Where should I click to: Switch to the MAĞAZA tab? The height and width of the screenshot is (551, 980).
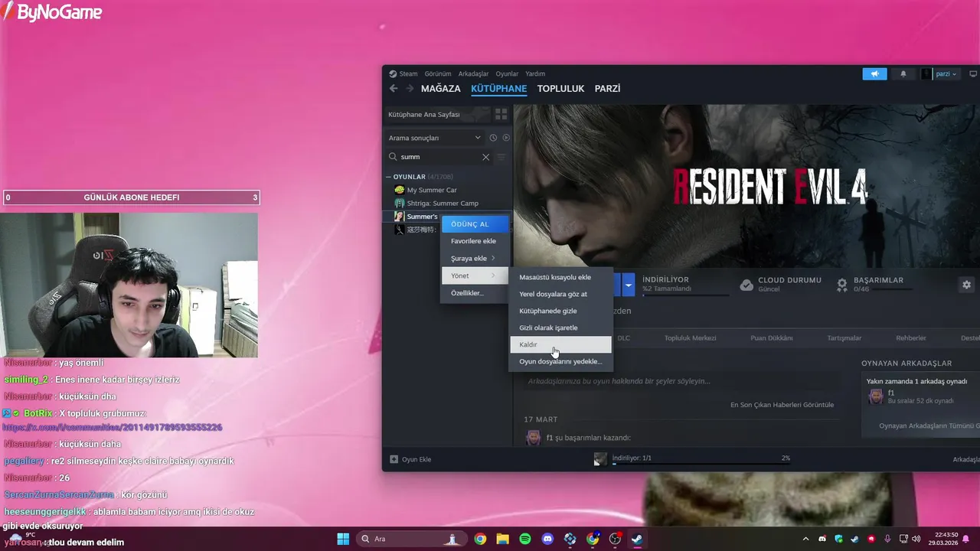pos(441,89)
